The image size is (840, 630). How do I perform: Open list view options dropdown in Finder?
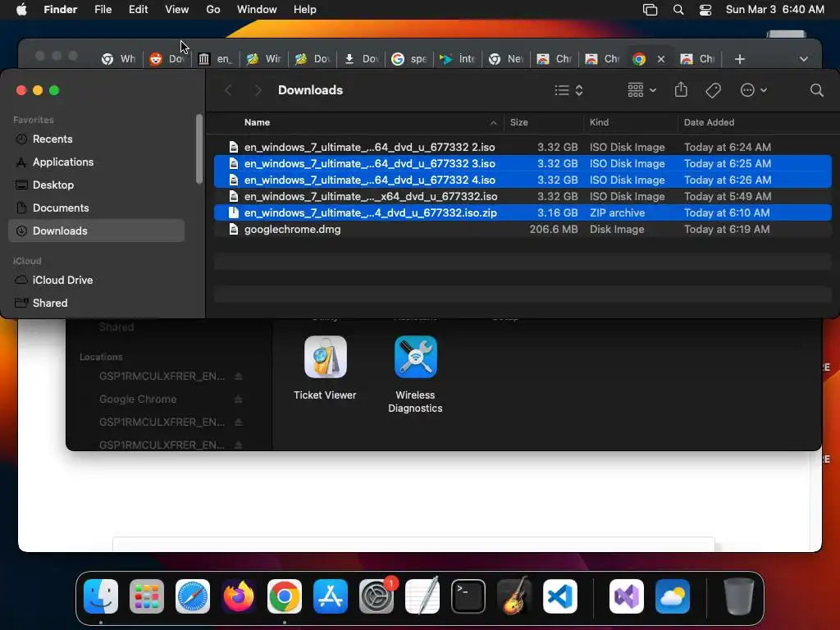(x=568, y=90)
